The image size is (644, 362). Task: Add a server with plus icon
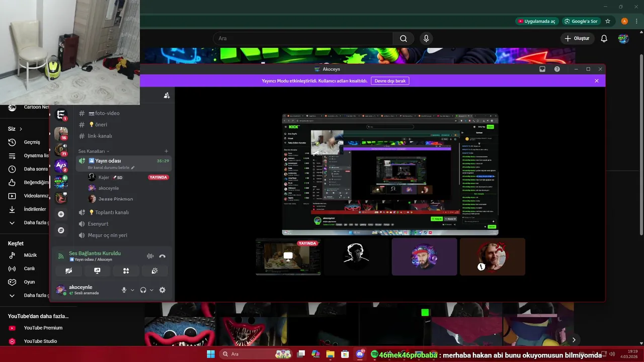(61, 214)
